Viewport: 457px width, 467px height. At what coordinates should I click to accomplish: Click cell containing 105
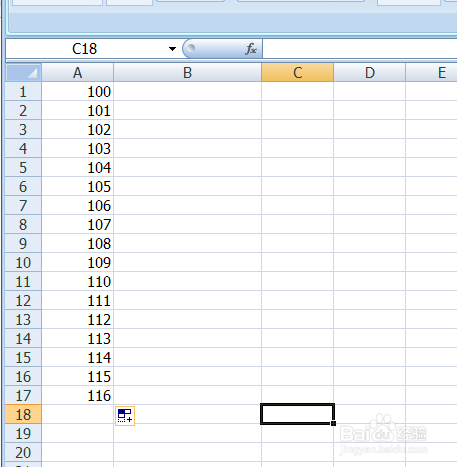click(77, 186)
